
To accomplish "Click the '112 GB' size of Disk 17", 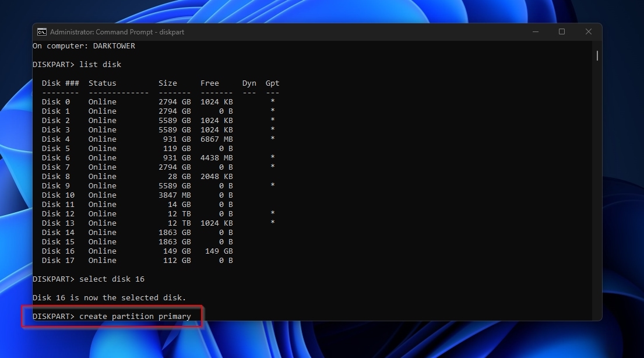I will click(x=177, y=260).
